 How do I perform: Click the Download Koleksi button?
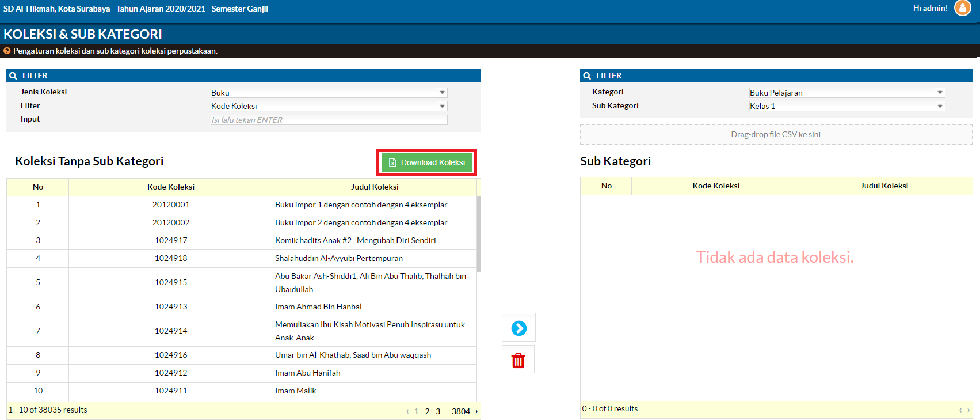tap(426, 162)
